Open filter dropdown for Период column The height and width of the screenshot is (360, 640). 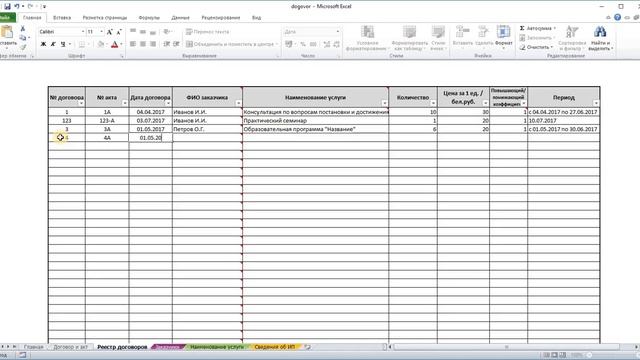[596, 103]
